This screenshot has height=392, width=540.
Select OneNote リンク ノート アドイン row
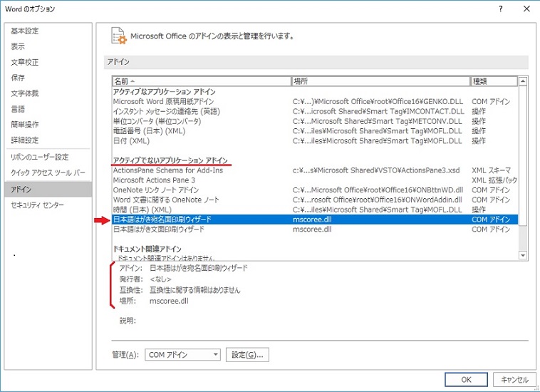315,190
